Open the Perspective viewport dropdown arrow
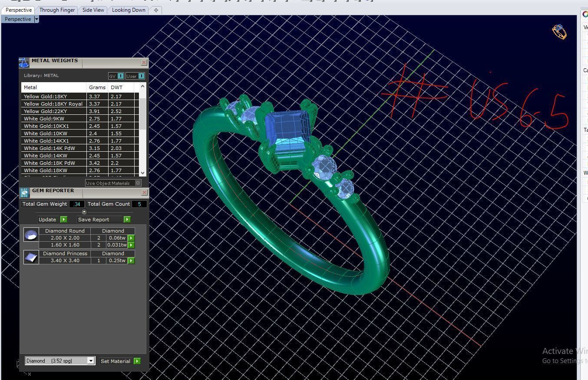 click(x=36, y=19)
